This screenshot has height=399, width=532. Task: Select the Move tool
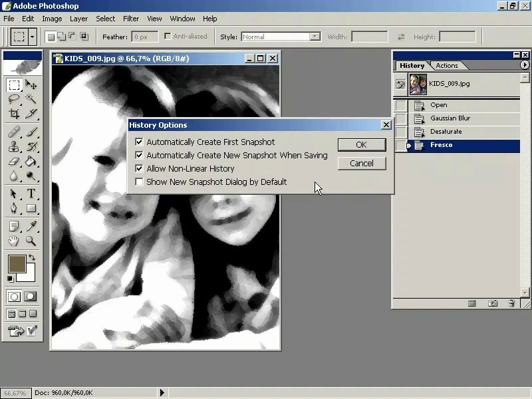coord(31,84)
